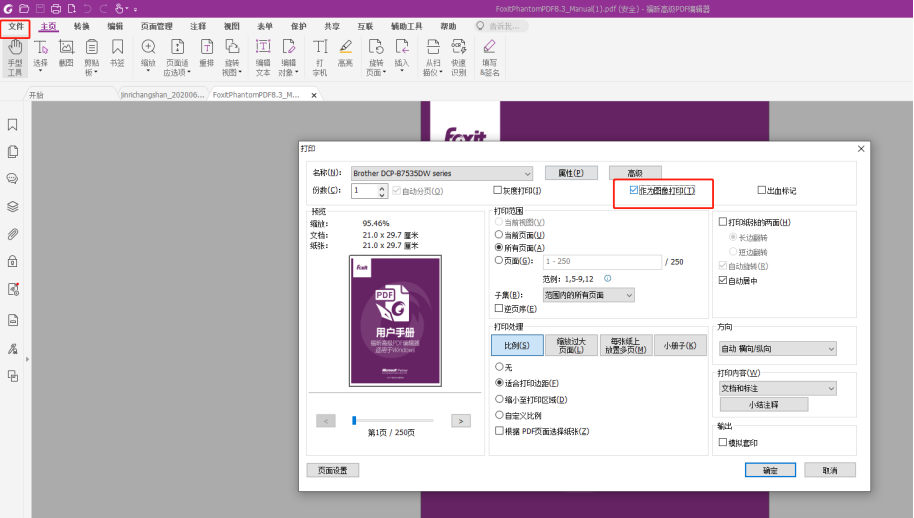This screenshot has width=914, height=518.
Task: Open the Zoom tool
Action: (x=148, y=56)
